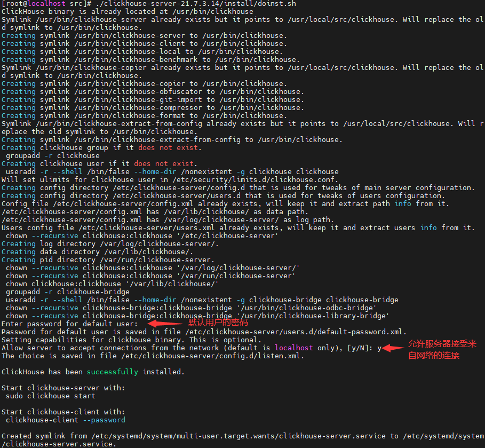The width and height of the screenshot is (485, 448).
Task: Click the line creating the clickhouse-local symlink
Action: [142, 52]
